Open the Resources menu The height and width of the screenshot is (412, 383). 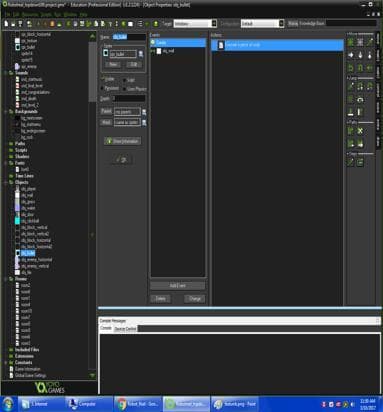pyautogui.click(x=30, y=15)
